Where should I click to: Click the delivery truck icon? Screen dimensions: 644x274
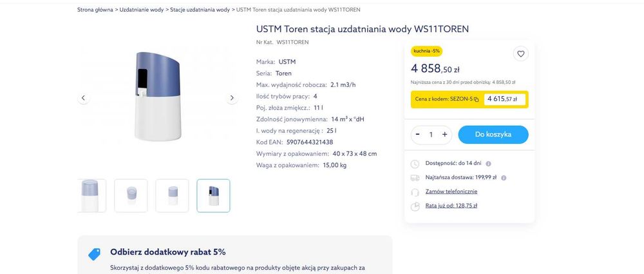tap(415, 177)
